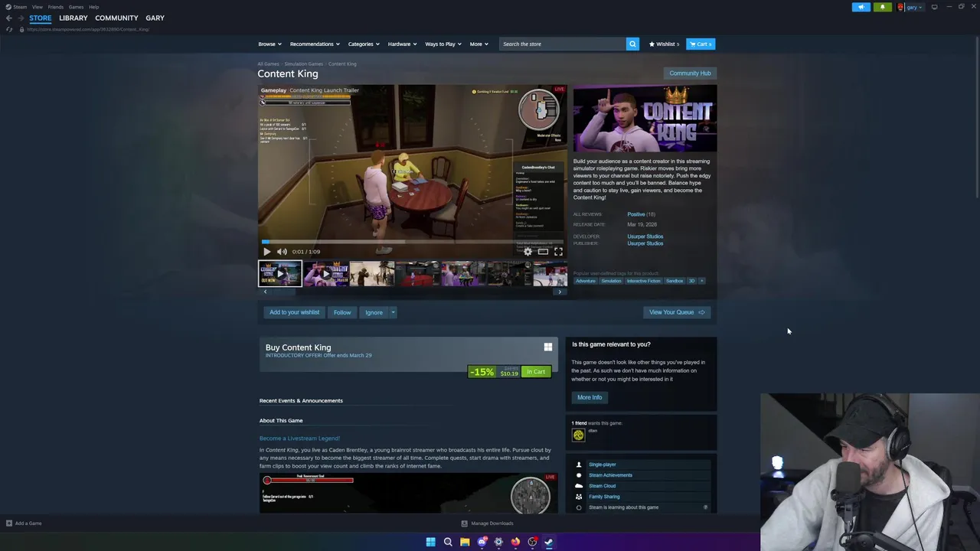Open Windows taskbar search

click(448, 542)
